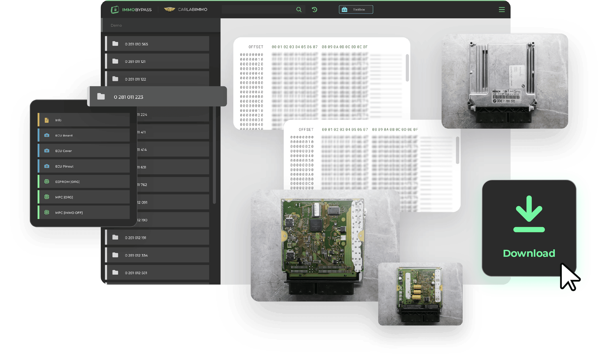The width and height of the screenshot is (608, 364).
Task: Click the Info document icon
Action: point(47,120)
